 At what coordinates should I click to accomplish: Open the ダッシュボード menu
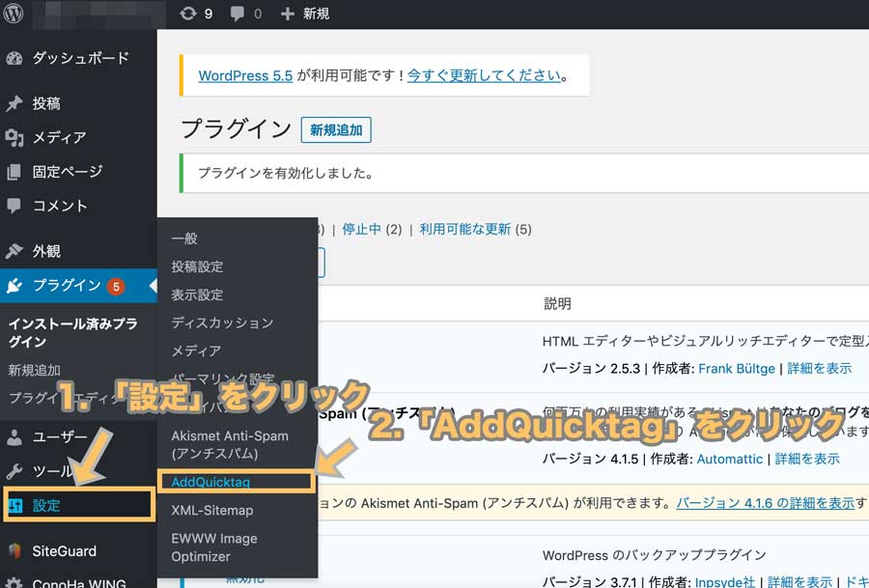(x=80, y=58)
